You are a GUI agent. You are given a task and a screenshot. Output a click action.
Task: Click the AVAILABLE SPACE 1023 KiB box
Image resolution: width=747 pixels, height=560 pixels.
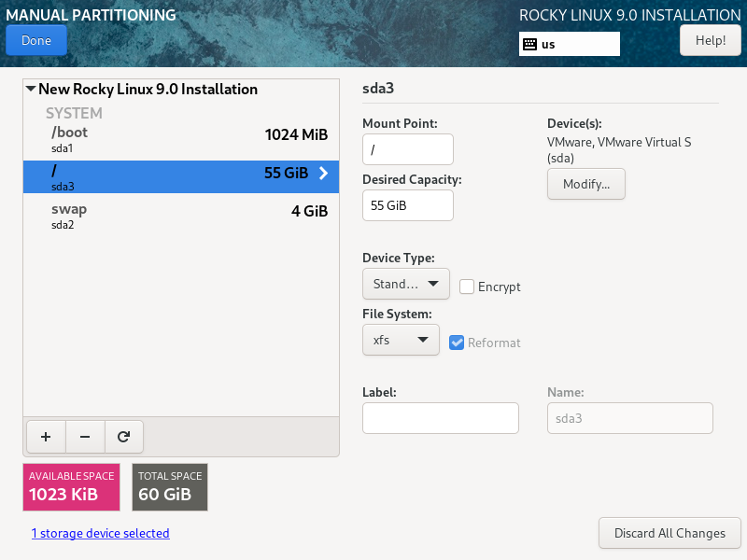[72, 487]
